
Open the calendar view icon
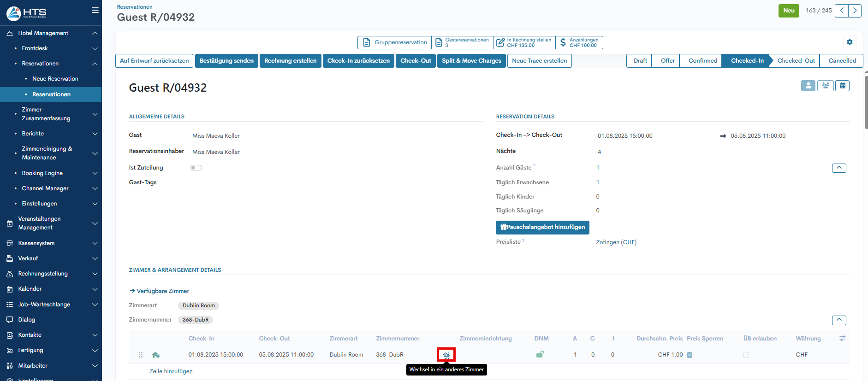tap(842, 86)
